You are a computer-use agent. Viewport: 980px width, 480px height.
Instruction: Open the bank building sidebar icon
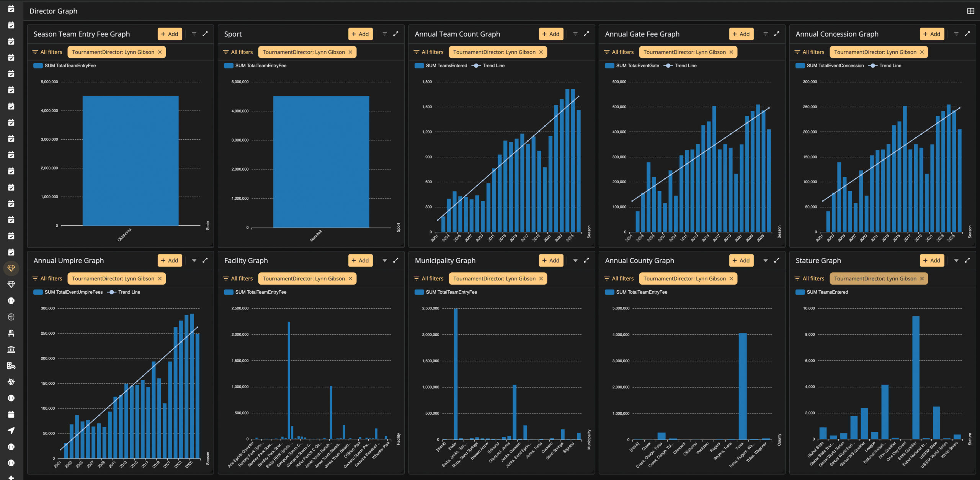tap(11, 349)
